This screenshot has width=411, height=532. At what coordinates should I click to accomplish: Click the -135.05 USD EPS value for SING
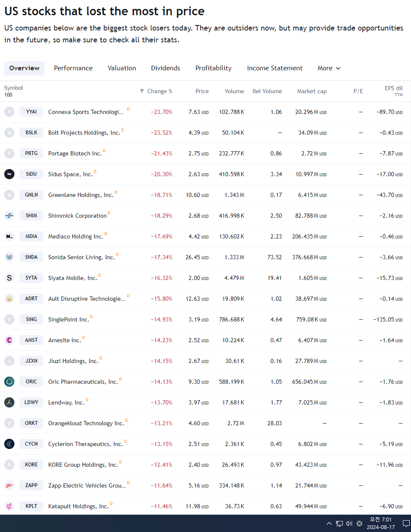pos(388,319)
